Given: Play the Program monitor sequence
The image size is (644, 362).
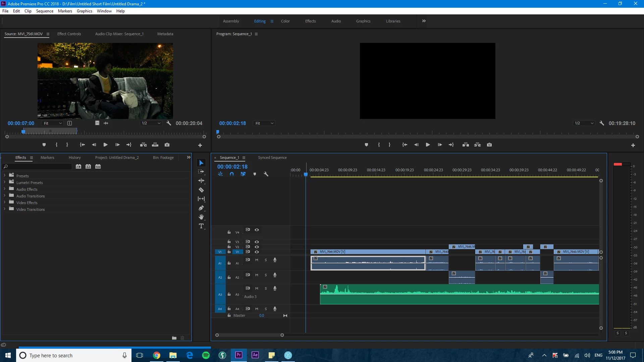Looking at the screenshot, I should pos(428,145).
